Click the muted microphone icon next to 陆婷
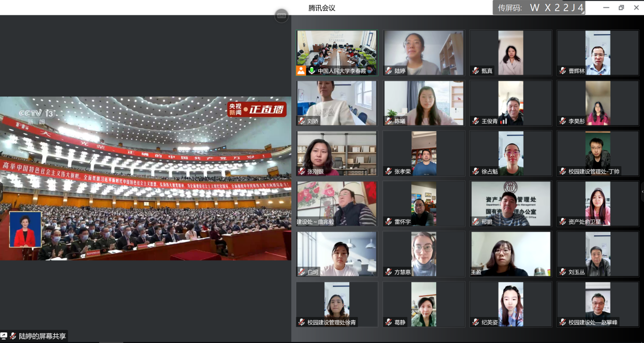The width and height of the screenshot is (644, 343). tap(389, 71)
